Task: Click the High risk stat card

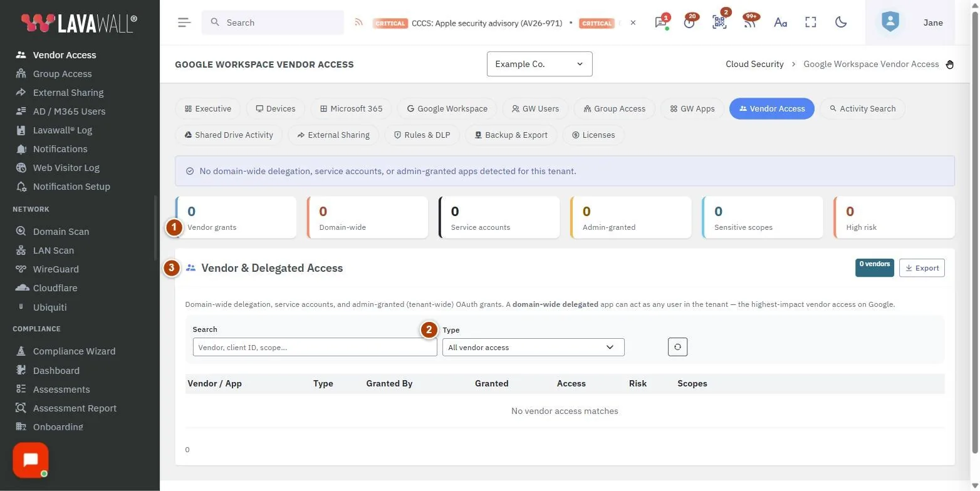Action: click(894, 217)
